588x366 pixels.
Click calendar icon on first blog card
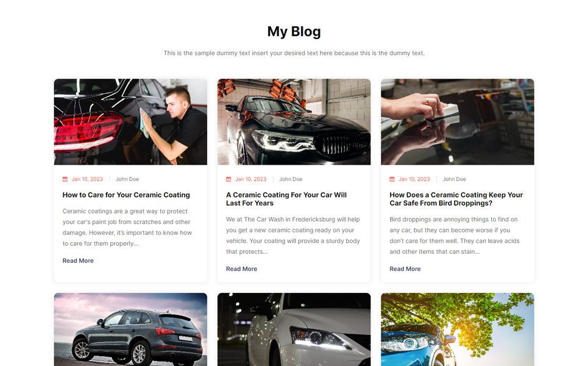pos(65,179)
